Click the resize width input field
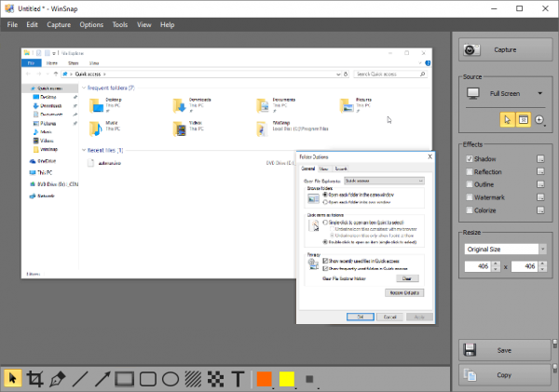 point(478,266)
